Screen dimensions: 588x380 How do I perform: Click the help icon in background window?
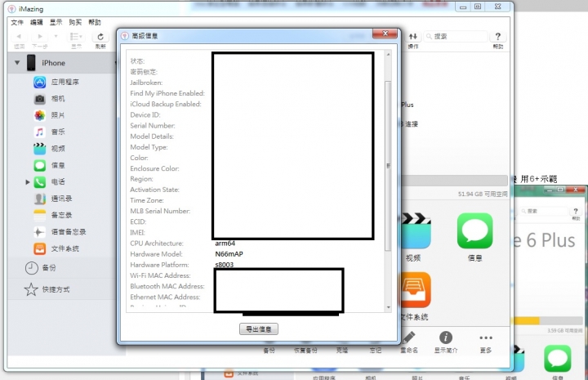coord(576,213)
